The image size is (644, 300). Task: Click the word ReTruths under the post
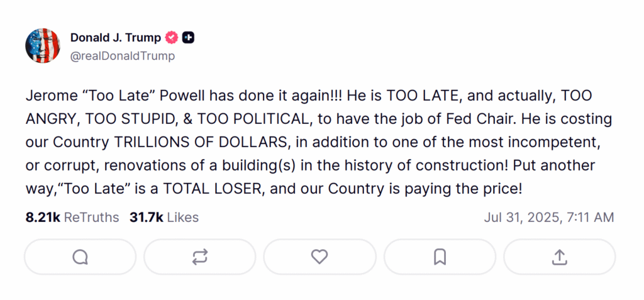(x=91, y=218)
